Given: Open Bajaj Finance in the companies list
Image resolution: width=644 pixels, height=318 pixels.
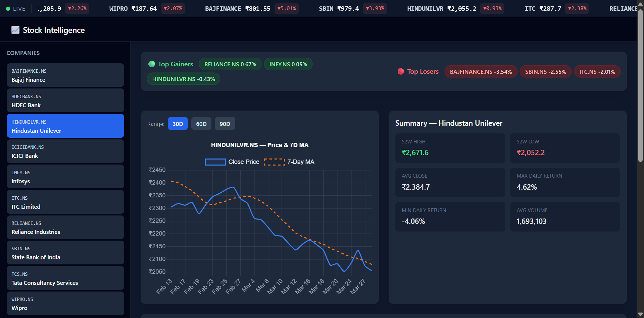Looking at the screenshot, I should (65, 75).
